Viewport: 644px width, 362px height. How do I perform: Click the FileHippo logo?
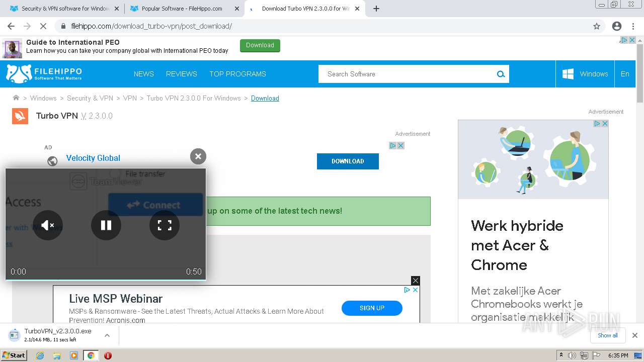[x=44, y=73]
